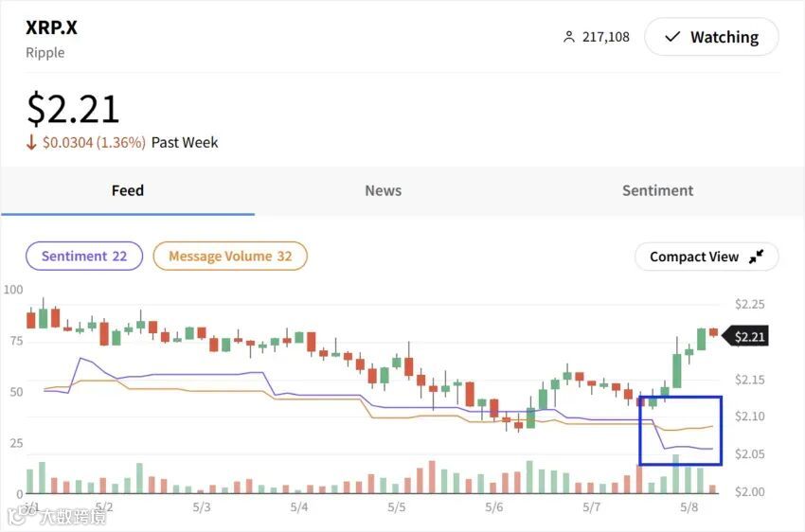The image size is (805, 532).
Task: Open the Feed tab
Action: coord(128,190)
